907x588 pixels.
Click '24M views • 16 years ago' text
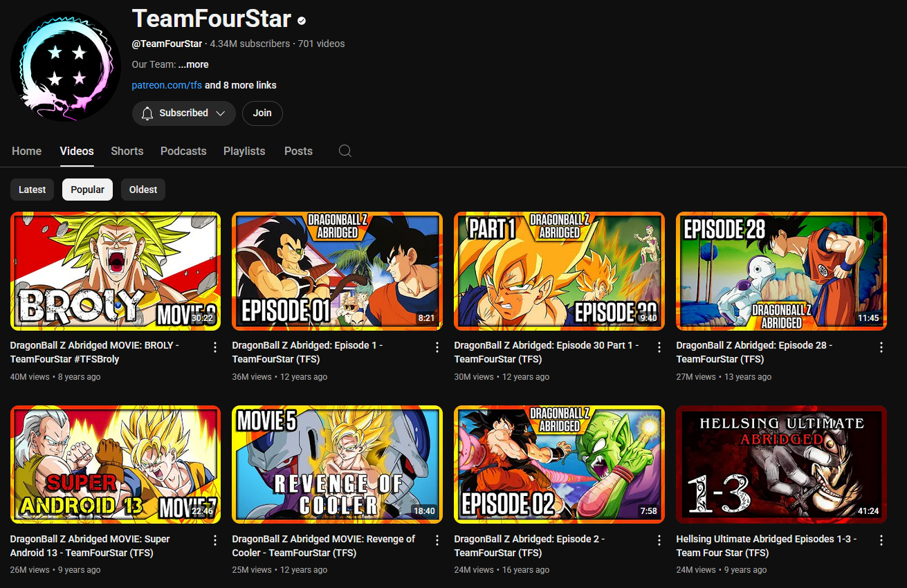coord(502,570)
